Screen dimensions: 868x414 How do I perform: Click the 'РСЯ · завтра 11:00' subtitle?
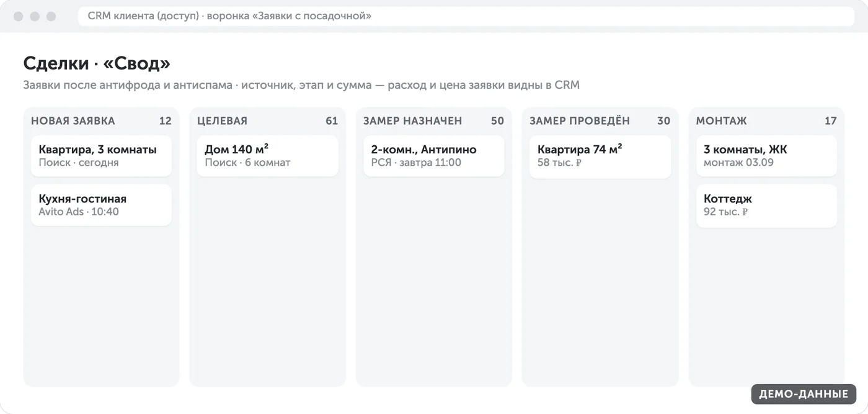pyautogui.click(x=416, y=163)
